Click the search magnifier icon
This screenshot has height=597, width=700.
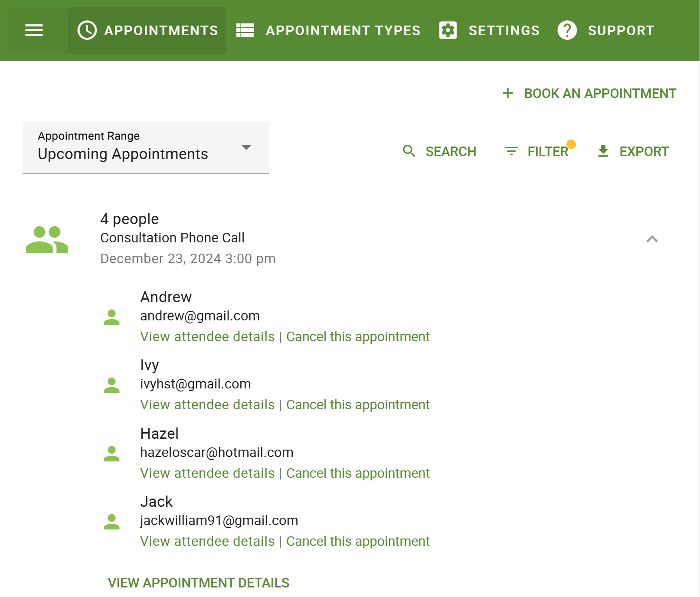[408, 151]
